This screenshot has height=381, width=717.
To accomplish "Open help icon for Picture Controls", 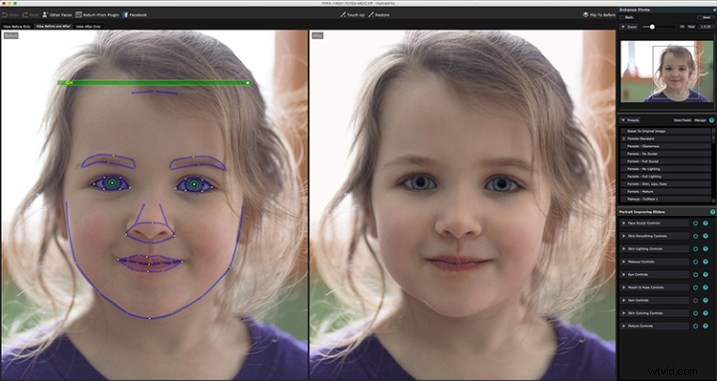I will point(706,326).
